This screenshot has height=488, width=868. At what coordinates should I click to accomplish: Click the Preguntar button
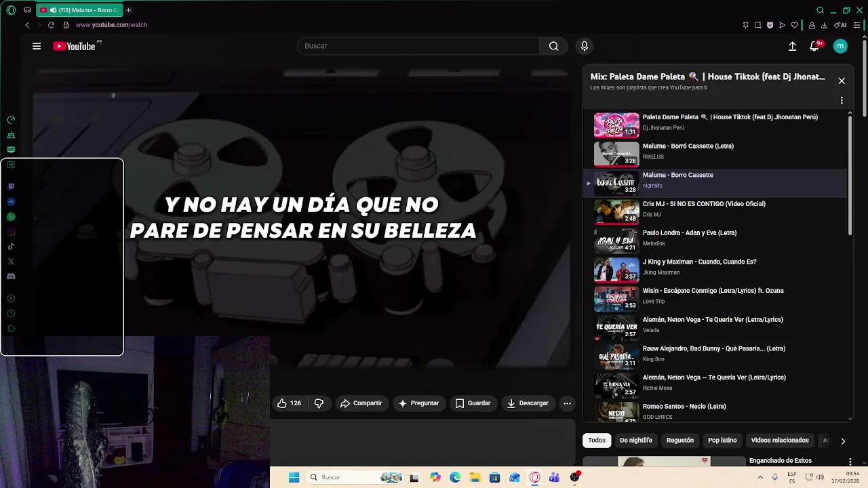(418, 403)
